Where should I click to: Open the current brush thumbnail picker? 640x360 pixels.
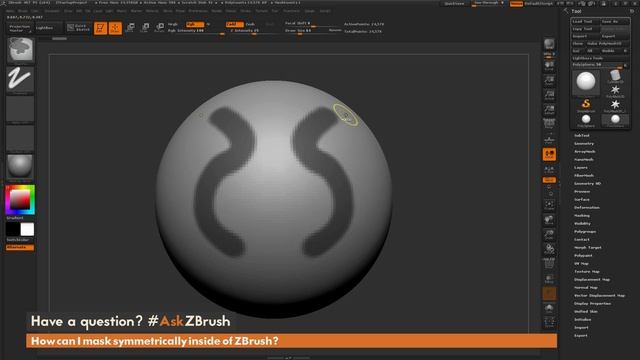click(x=20, y=50)
